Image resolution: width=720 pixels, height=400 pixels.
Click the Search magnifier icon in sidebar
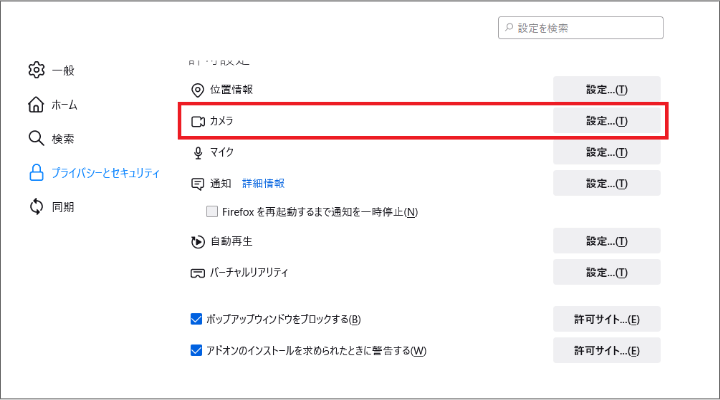36,138
